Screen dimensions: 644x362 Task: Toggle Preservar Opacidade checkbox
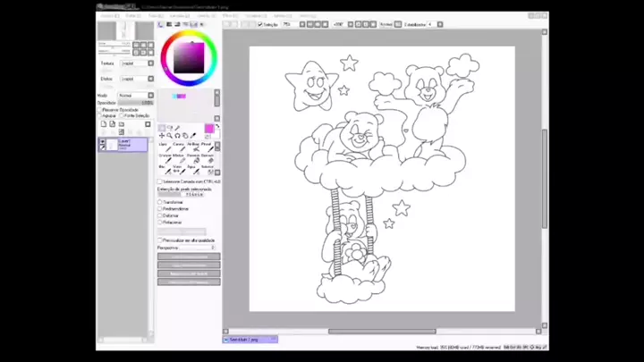[x=100, y=110]
